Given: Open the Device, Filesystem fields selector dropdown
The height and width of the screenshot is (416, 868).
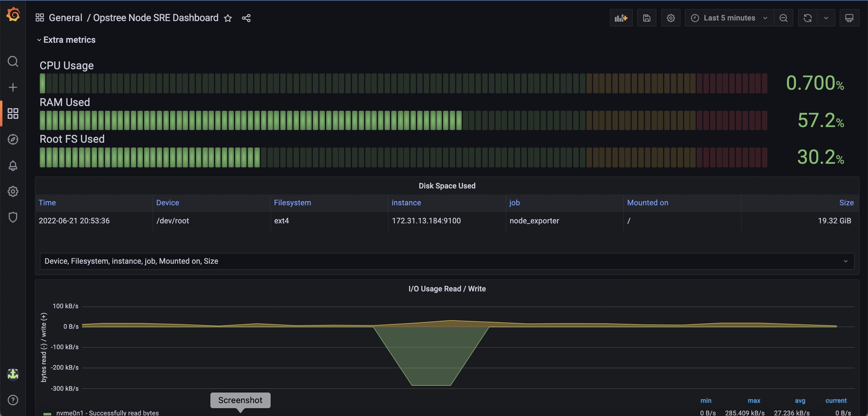Looking at the screenshot, I should pos(447,261).
